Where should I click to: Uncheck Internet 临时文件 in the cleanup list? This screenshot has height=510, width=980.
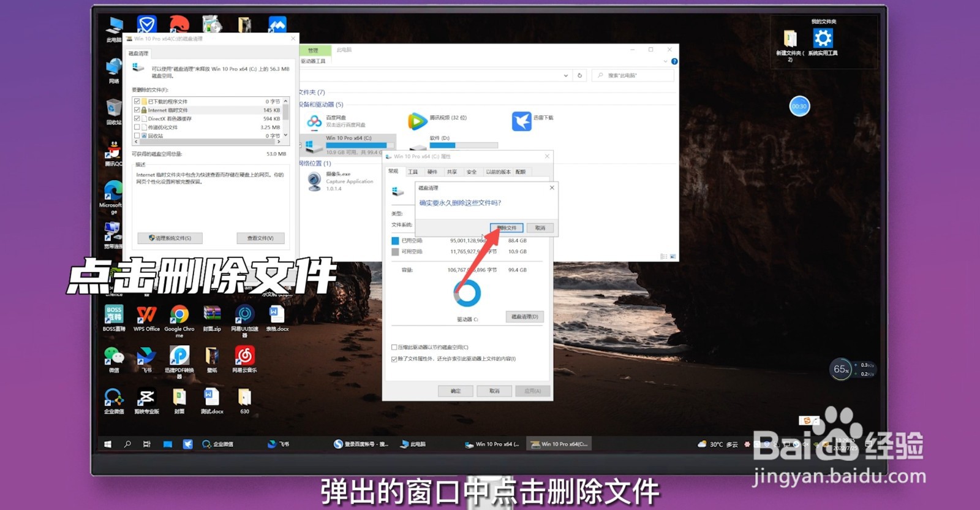click(137, 110)
